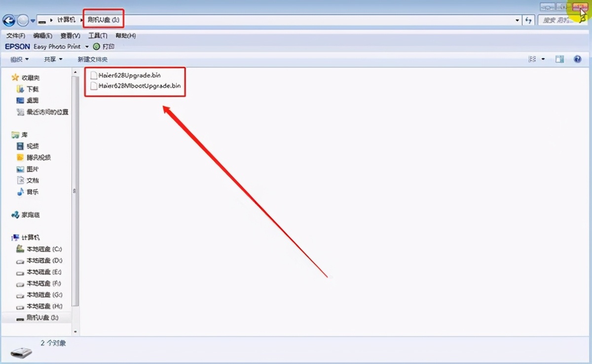Go back with the blue Back arrow
592x364 pixels.
pyautogui.click(x=8, y=20)
